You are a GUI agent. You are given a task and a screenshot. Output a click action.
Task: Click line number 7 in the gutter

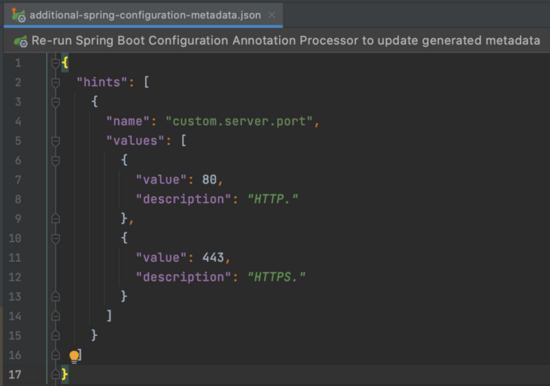pos(18,180)
